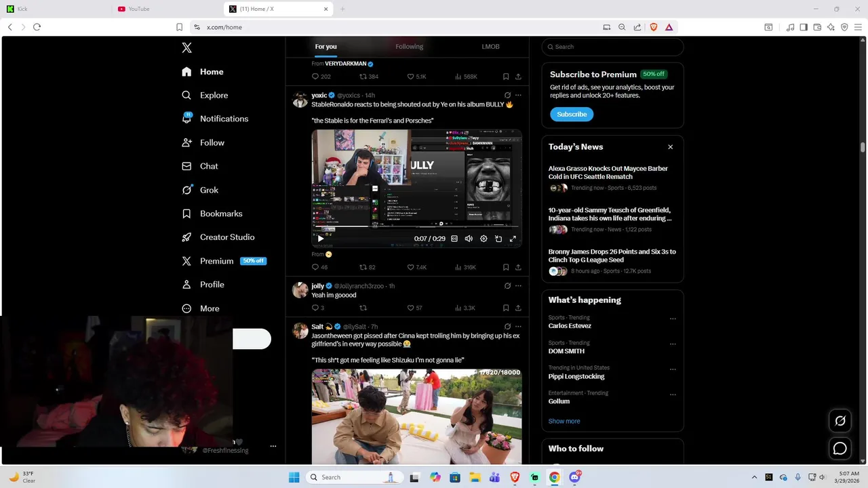The width and height of the screenshot is (868, 488).
Task: Open Gollum trend
Action: click(x=559, y=401)
